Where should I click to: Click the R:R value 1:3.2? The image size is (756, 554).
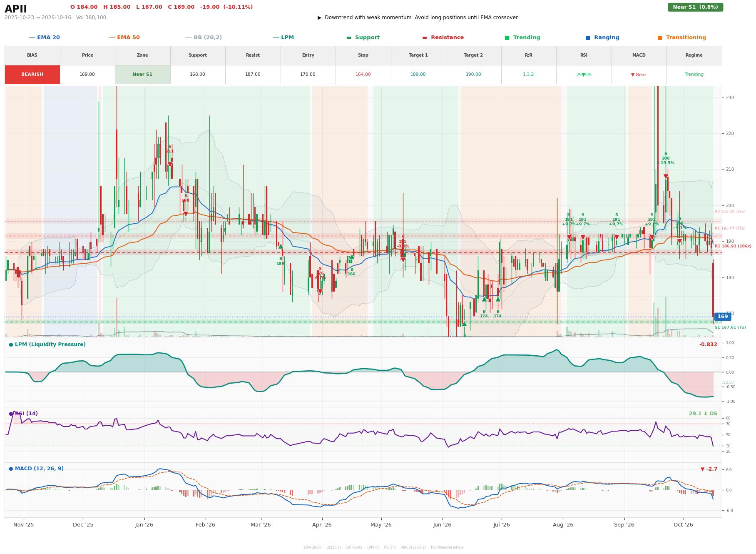click(528, 75)
